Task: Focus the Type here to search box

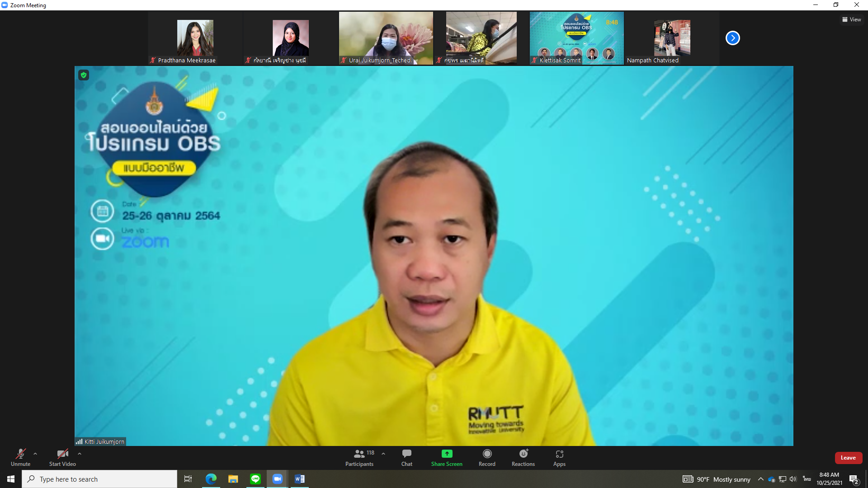Action: (99, 479)
